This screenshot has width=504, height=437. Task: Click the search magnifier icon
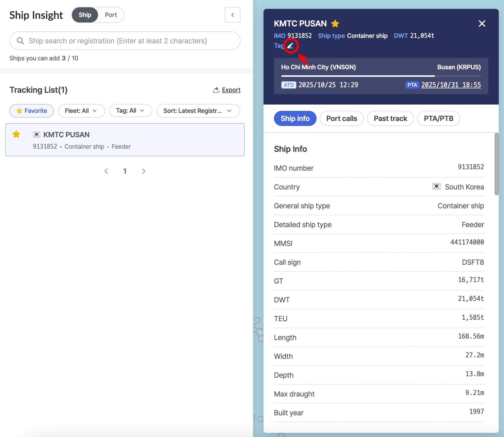(x=20, y=41)
